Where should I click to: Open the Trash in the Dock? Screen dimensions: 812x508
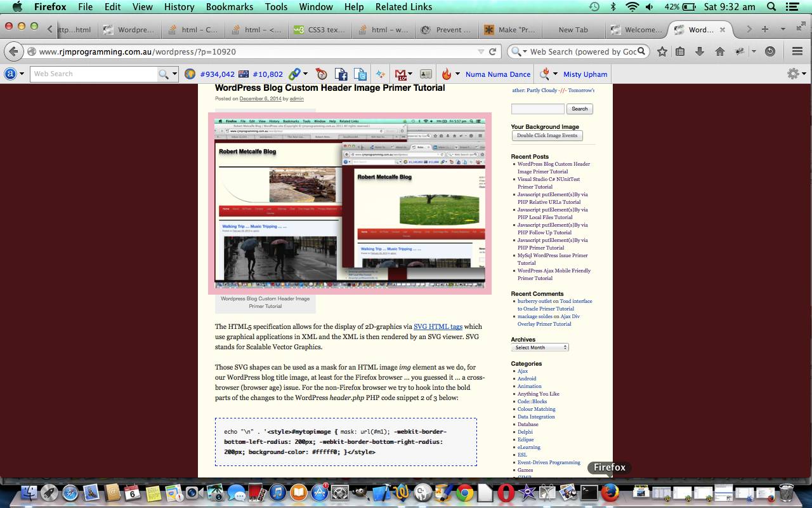786,492
